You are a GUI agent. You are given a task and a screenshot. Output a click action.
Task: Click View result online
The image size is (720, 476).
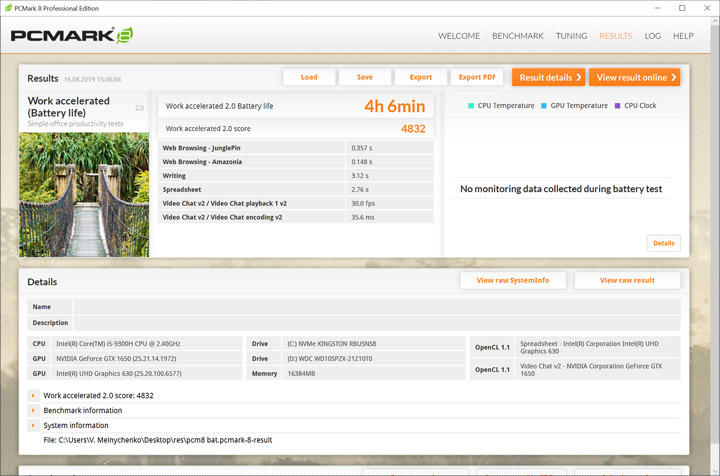[635, 77]
